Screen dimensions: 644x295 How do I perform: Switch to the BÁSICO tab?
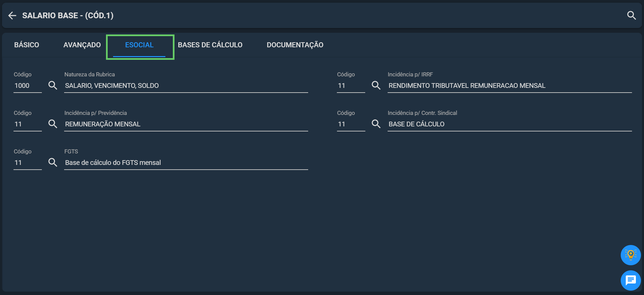pyautogui.click(x=27, y=45)
